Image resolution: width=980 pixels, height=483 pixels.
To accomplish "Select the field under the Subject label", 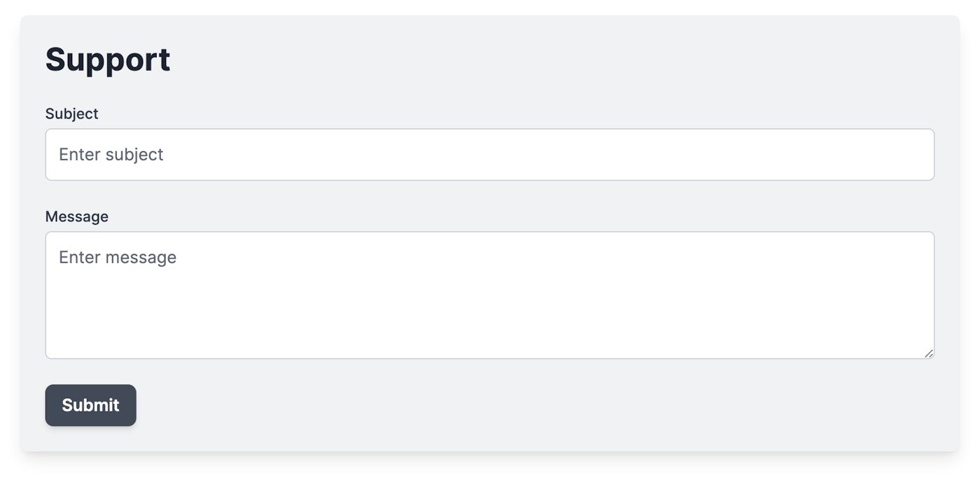I will click(489, 155).
